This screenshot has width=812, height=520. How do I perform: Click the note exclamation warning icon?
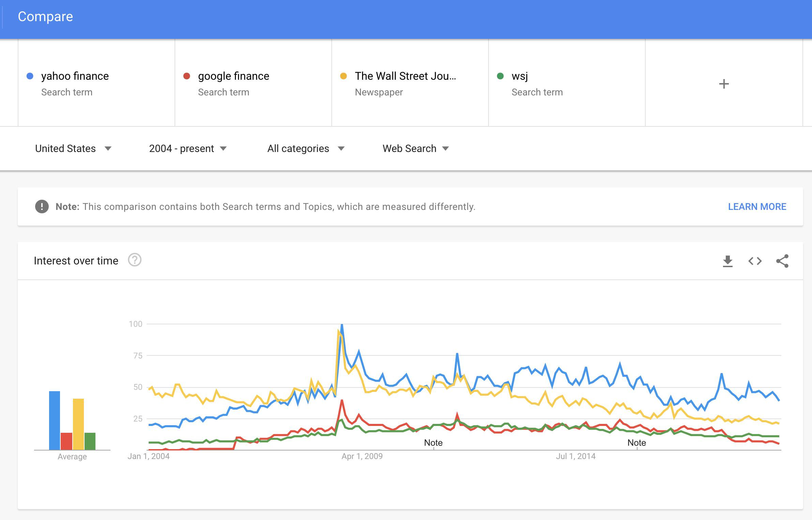coord(42,207)
